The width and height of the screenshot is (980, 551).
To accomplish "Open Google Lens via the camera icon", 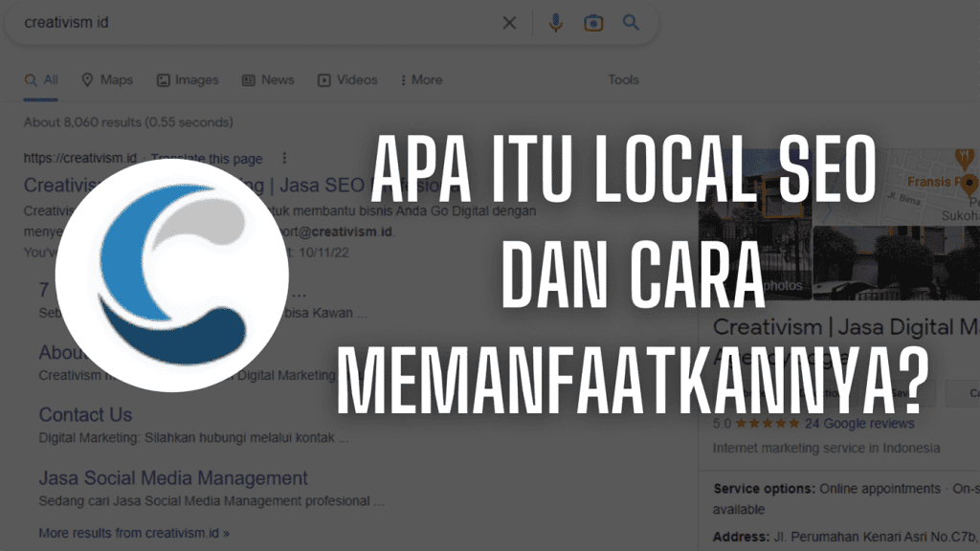I will pos(593,22).
